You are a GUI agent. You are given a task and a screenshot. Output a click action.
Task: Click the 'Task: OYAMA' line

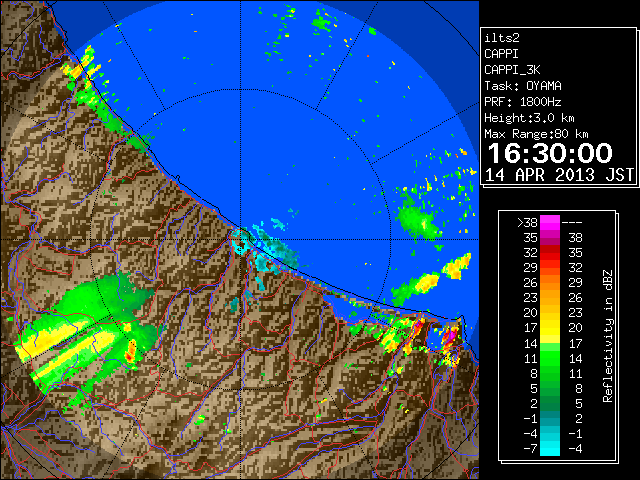[x=523, y=86]
